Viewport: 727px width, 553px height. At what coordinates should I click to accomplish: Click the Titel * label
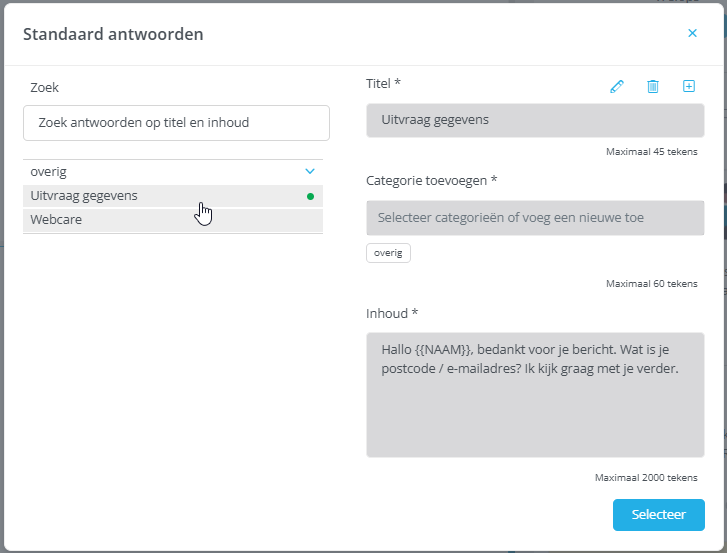[x=383, y=83]
